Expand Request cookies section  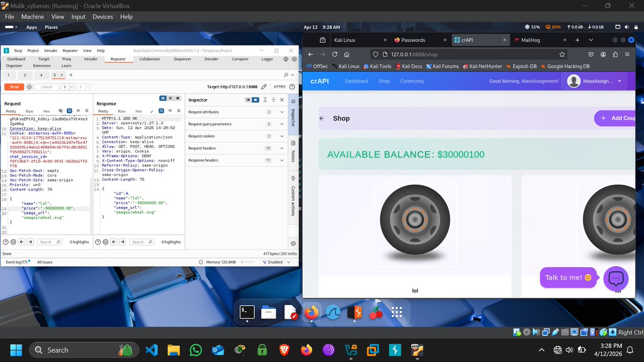click(x=237, y=136)
